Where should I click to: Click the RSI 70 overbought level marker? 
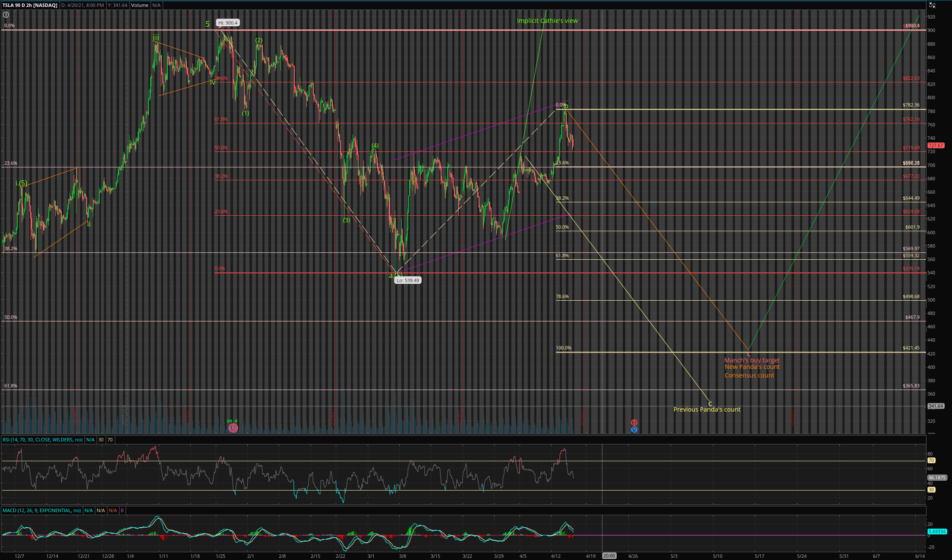click(931, 461)
